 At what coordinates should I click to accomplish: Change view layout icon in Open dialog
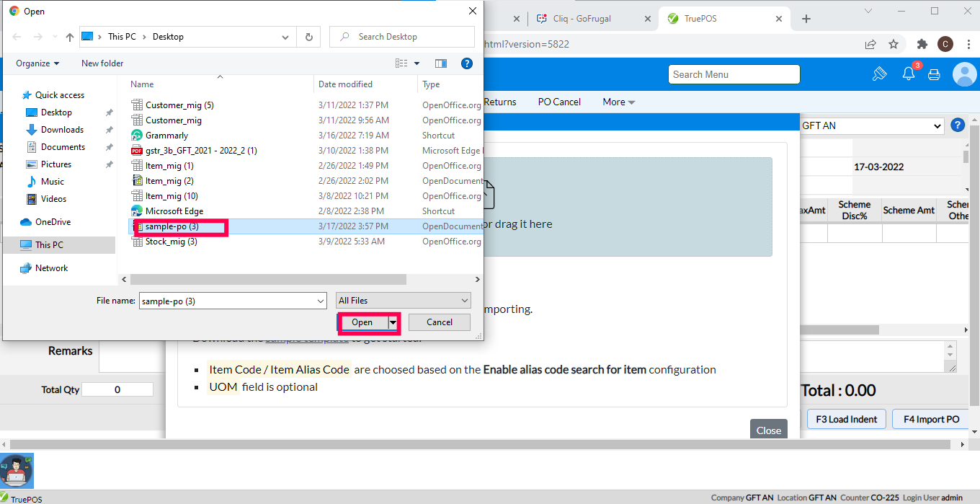pyautogui.click(x=401, y=63)
